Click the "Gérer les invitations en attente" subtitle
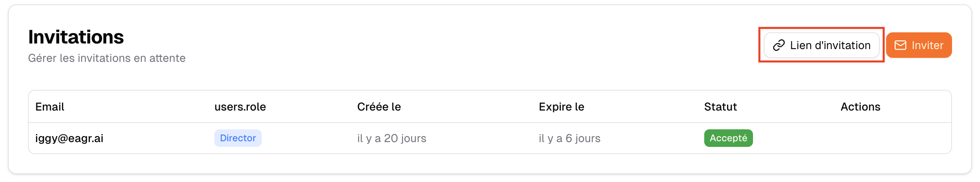The height and width of the screenshot is (182, 980). (107, 58)
